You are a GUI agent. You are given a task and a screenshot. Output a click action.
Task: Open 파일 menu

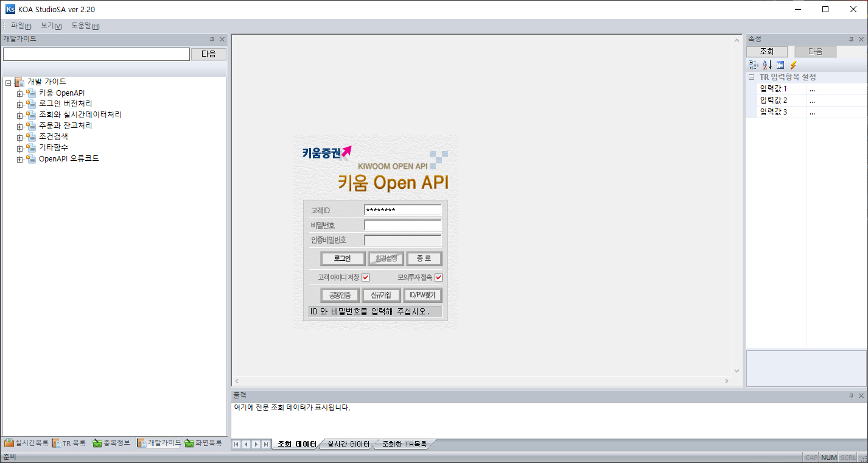pos(21,26)
